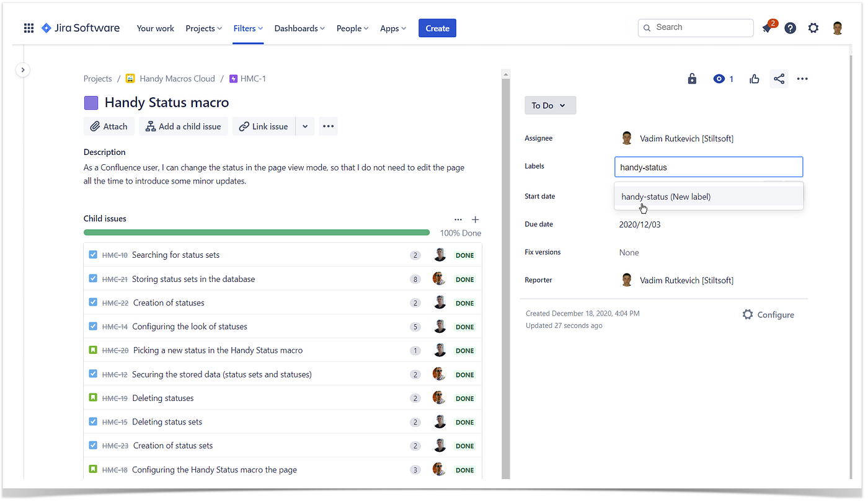
Task: Open the Filters dropdown menu
Action: pos(248,29)
